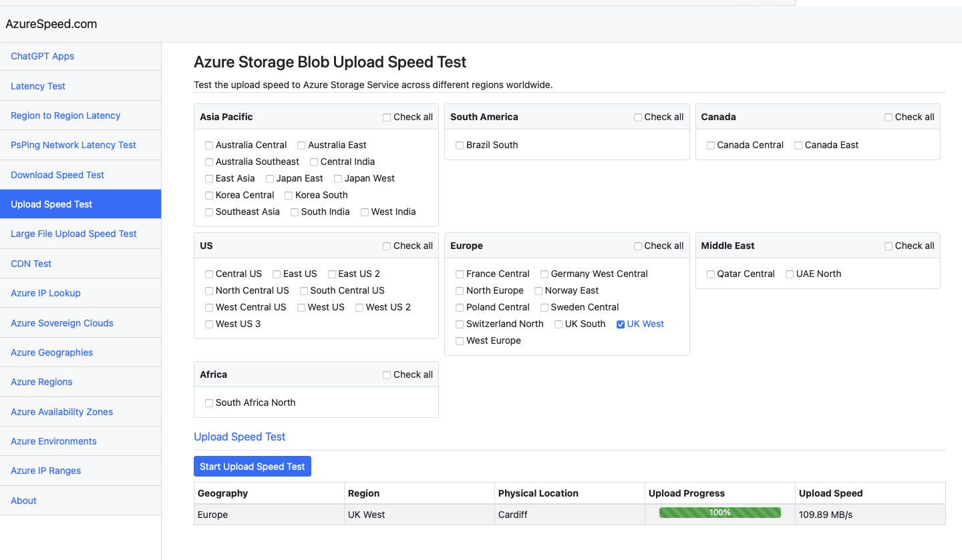Viewport: 962px width, 560px height.
Task: Tick East US 2 checkbox
Action: [x=332, y=274]
